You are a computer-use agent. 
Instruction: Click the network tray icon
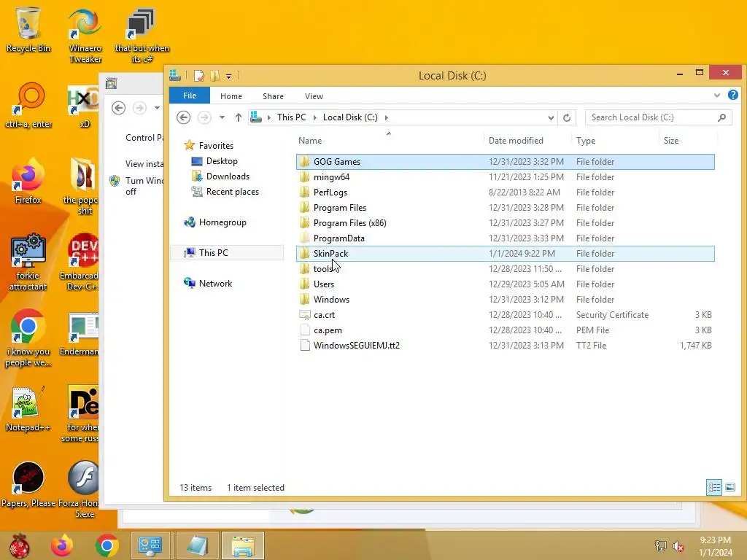tap(660, 546)
